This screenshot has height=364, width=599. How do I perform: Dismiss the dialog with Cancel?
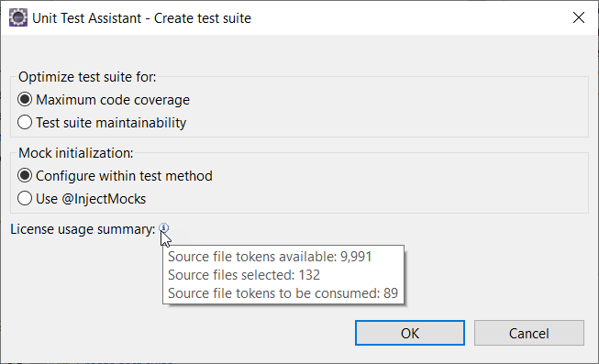529,333
